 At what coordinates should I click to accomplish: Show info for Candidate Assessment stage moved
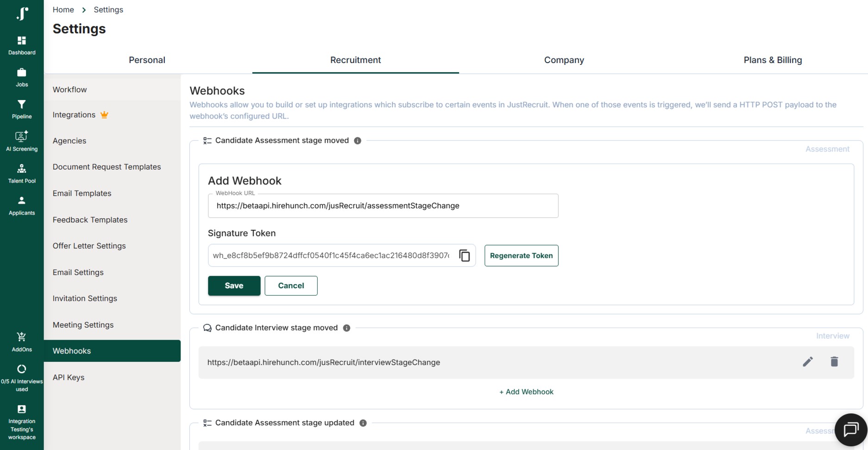point(357,141)
